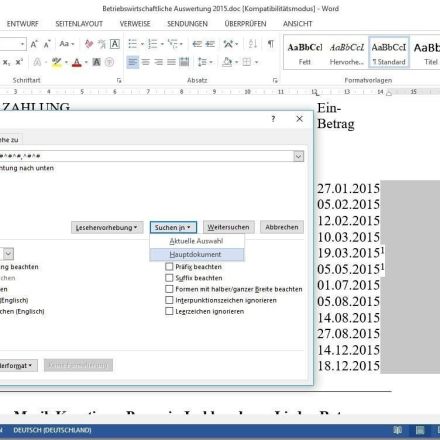
Task: Switch to the VERWEISE tab
Action: click(x=135, y=24)
